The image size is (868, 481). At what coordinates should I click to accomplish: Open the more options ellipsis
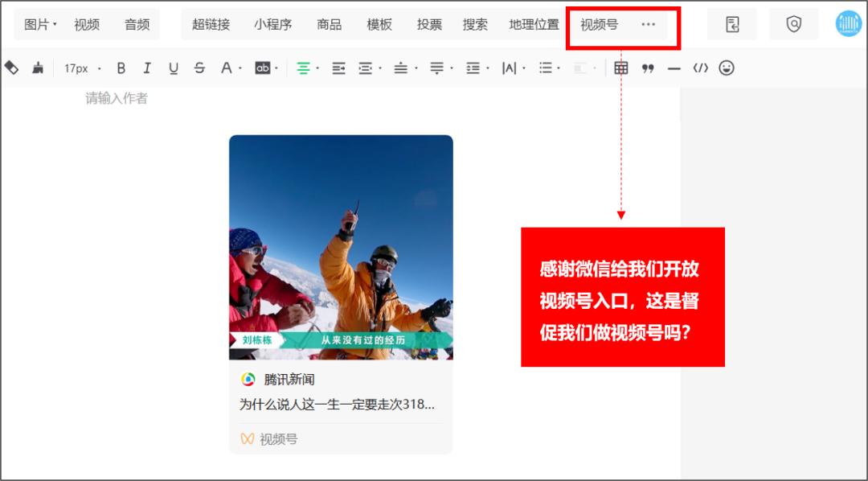coord(649,24)
